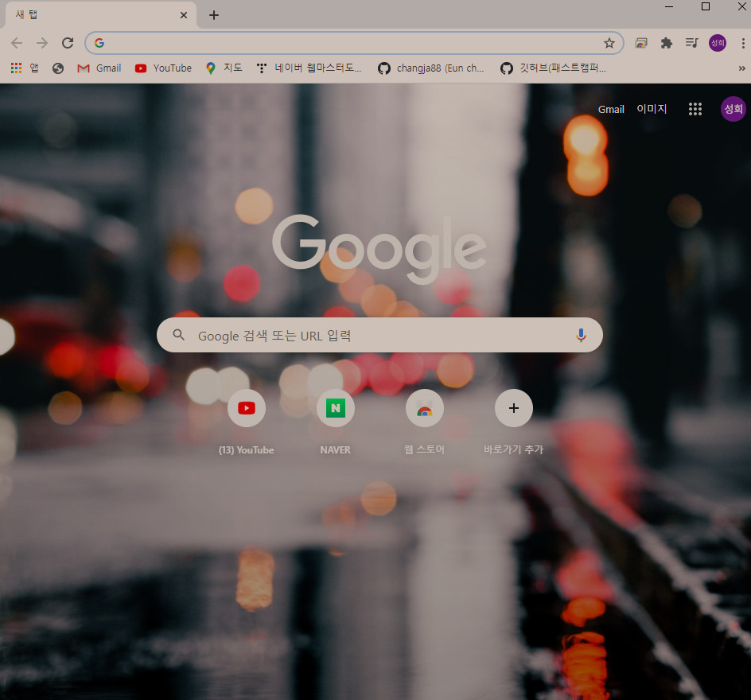Go back with the back arrow
The height and width of the screenshot is (700, 751).
tap(17, 43)
